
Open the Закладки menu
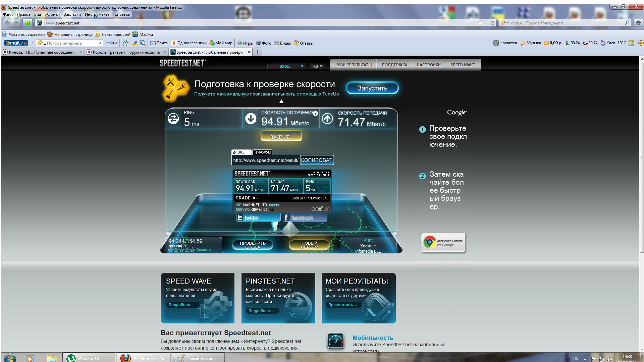coord(72,14)
